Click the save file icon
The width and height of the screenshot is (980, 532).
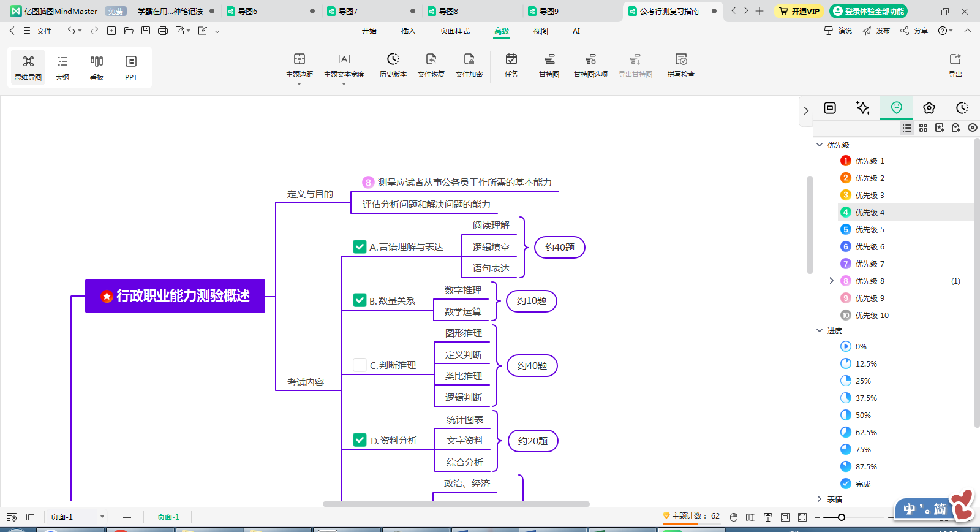[x=146, y=31]
